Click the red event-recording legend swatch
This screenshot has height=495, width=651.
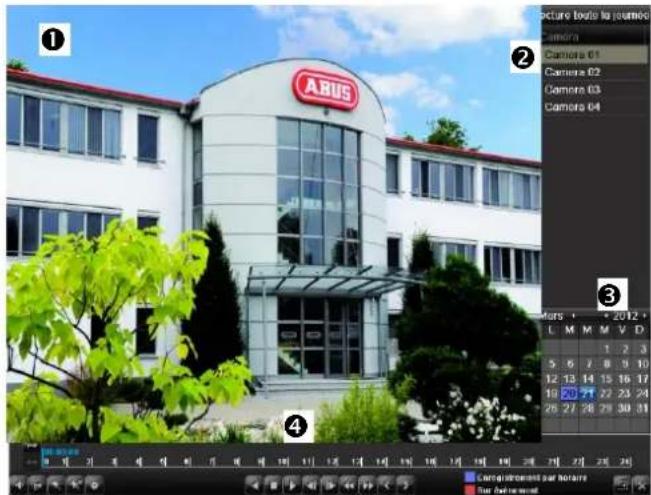469,490
